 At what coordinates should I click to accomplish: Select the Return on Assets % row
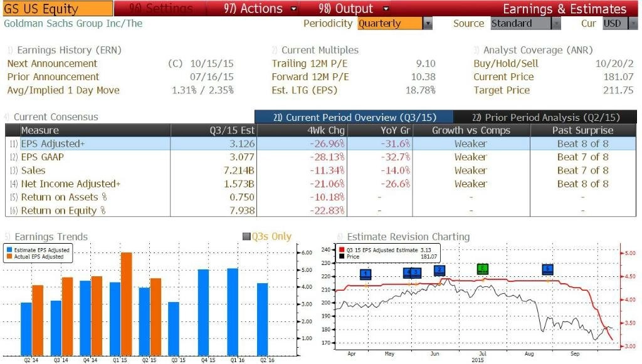click(x=320, y=197)
